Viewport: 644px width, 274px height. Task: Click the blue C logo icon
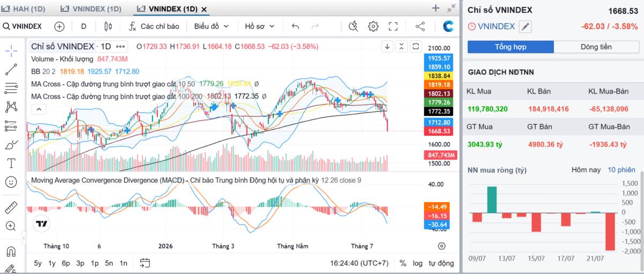point(449,26)
